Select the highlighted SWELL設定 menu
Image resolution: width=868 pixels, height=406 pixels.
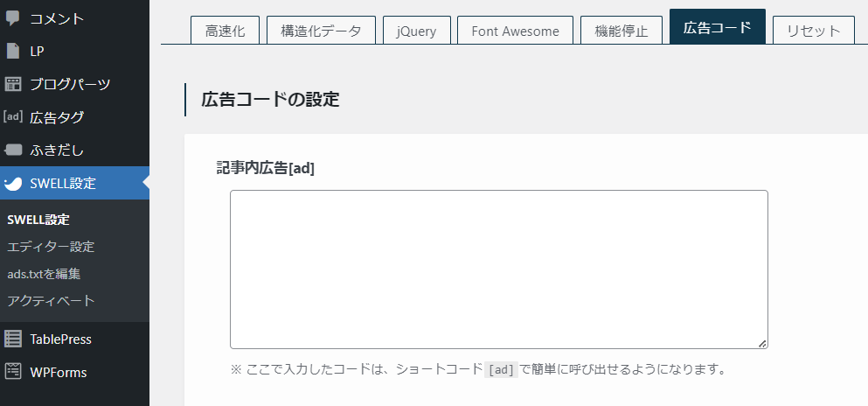[74, 184]
